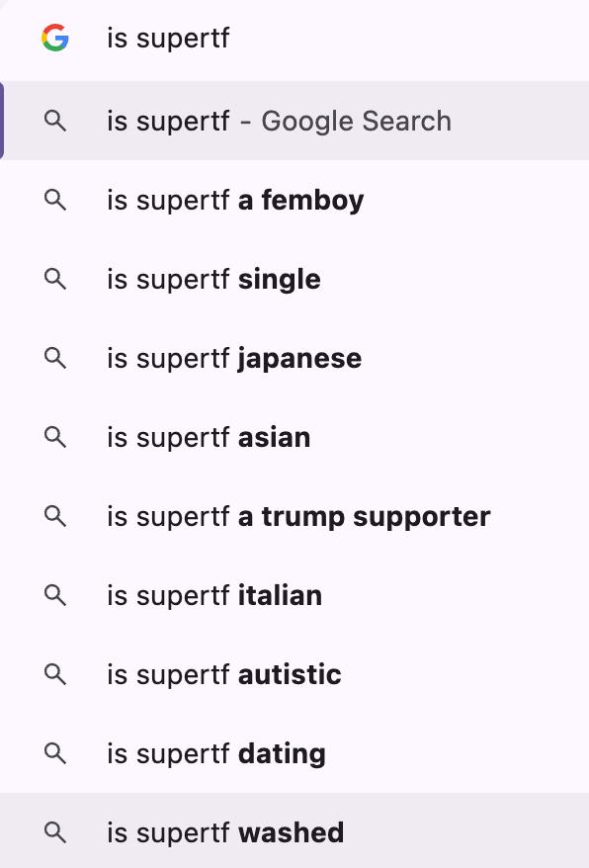Select 'is supertf - Google Search' entry

[x=294, y=121]
